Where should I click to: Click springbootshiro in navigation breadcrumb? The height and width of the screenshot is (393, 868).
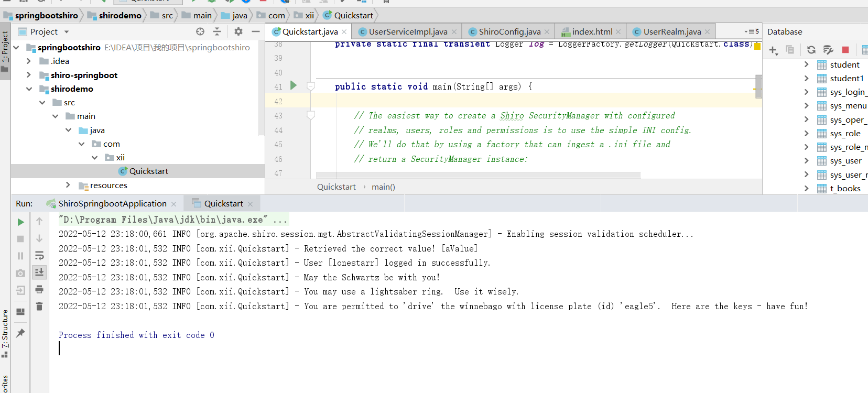(x=41, y=15)
